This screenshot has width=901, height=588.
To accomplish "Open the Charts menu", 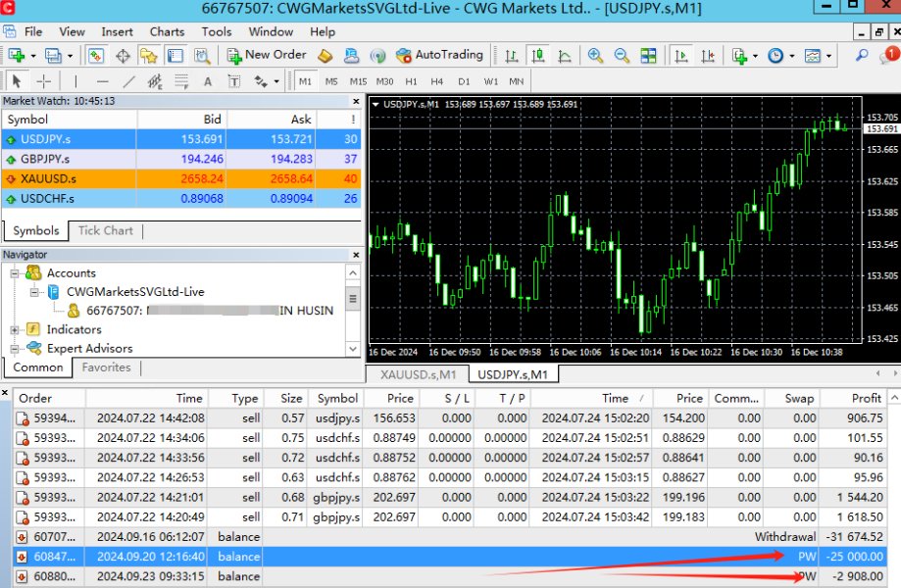I will [x=167, y=31].
